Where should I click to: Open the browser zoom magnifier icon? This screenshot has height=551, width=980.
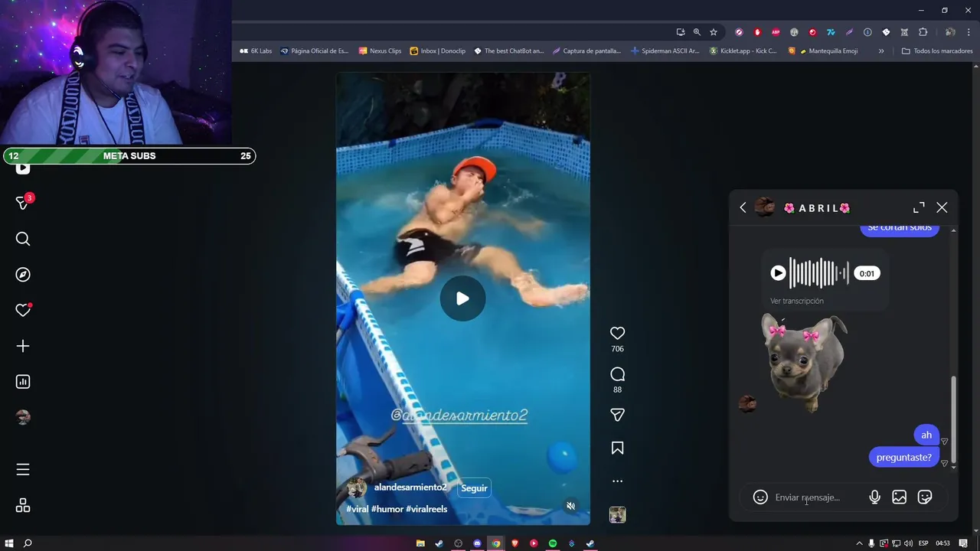pyautogui.click(x=697, y=32)
